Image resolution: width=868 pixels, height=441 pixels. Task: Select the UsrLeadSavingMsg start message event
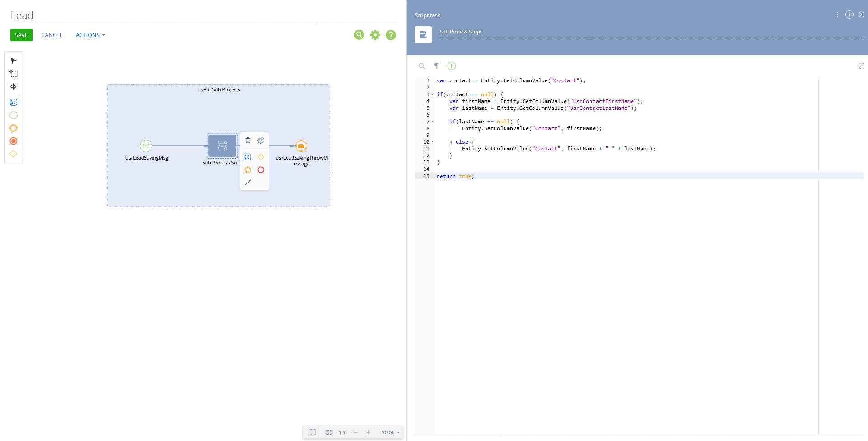pyautogui.click(x=146, y=146)
